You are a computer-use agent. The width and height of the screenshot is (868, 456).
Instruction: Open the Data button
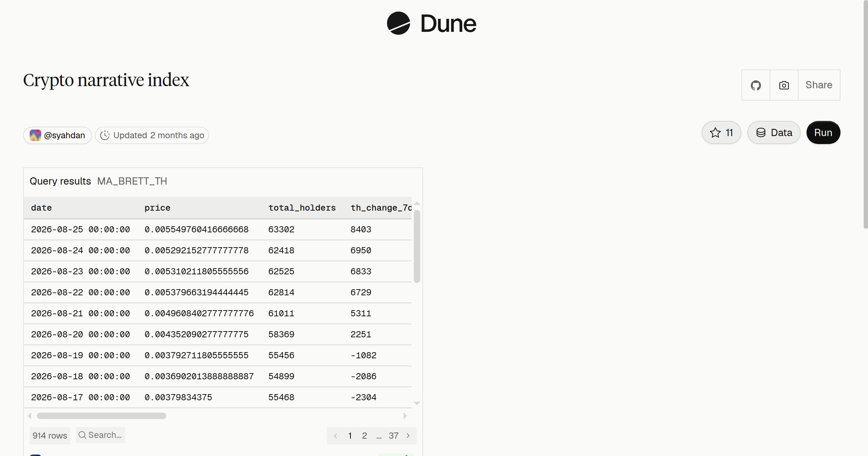pyautogui.click(x=774, y=132)
